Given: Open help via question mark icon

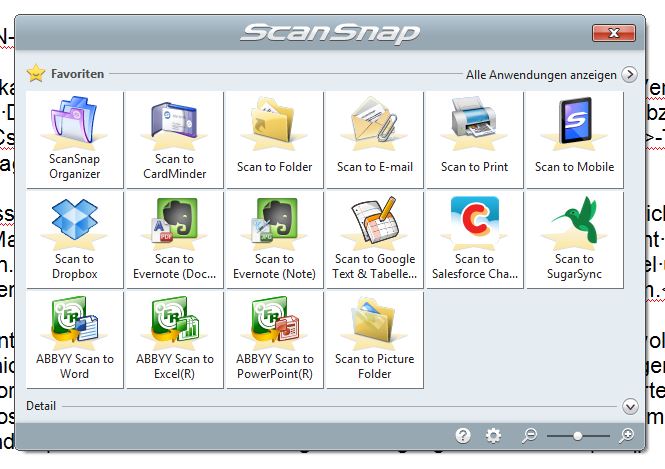Looking at the screenshot, I should click(x=463, y=435).
